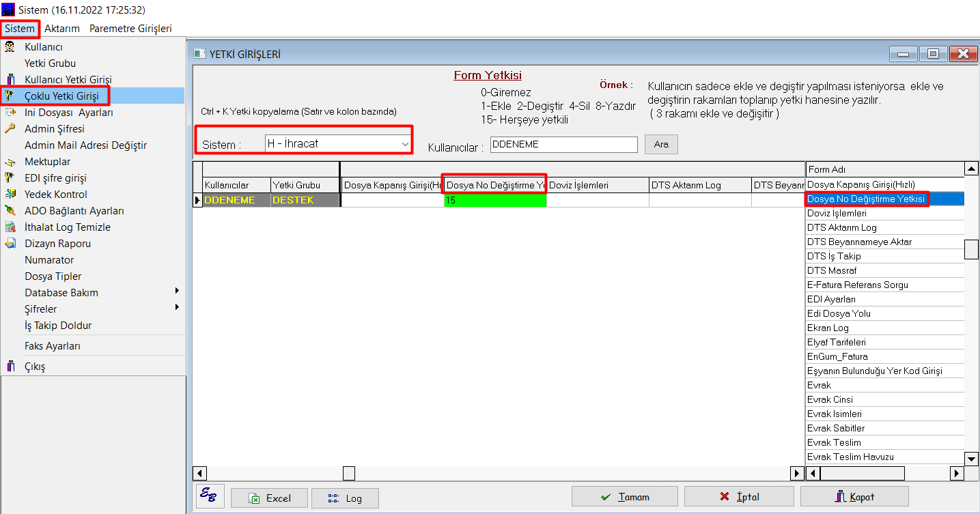Click the EB icon button

(210, 496)
